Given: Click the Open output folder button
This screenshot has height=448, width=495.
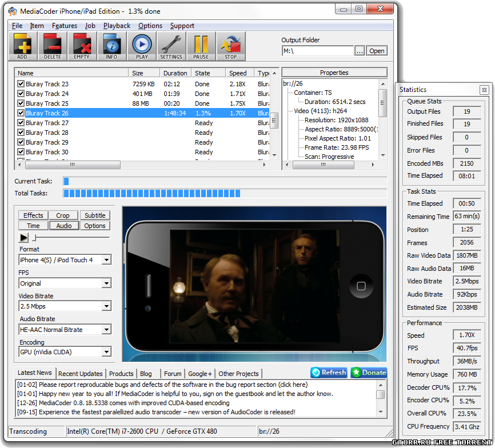Looking at the screenshot, I should tap(377, 51).
